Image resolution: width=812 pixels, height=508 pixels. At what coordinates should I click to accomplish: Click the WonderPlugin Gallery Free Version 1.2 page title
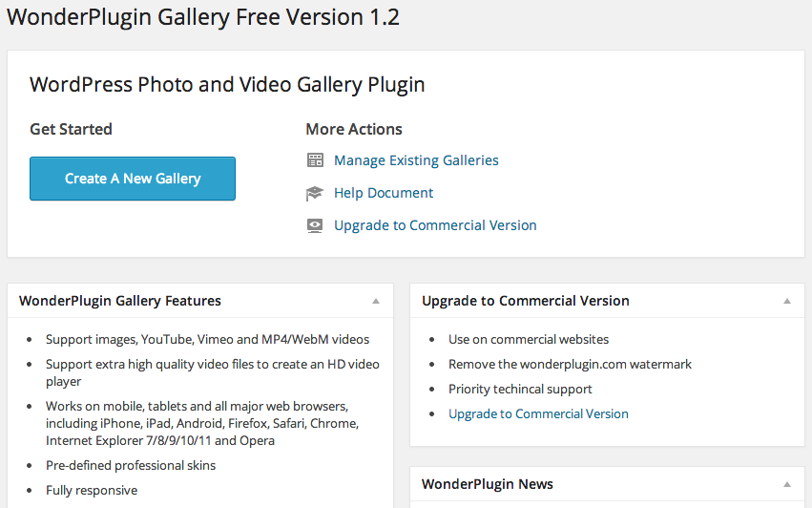[203, 17]
